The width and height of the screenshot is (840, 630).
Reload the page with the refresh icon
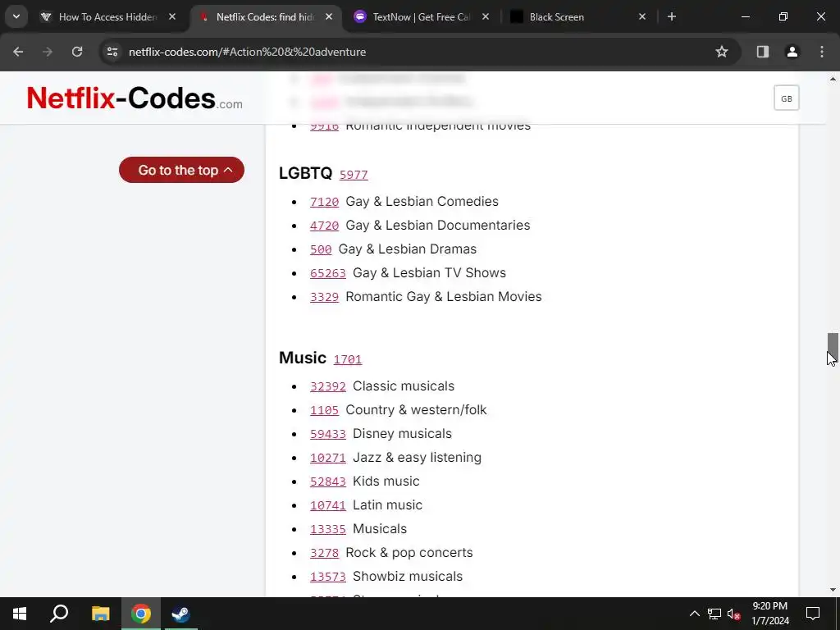point(77,52)
